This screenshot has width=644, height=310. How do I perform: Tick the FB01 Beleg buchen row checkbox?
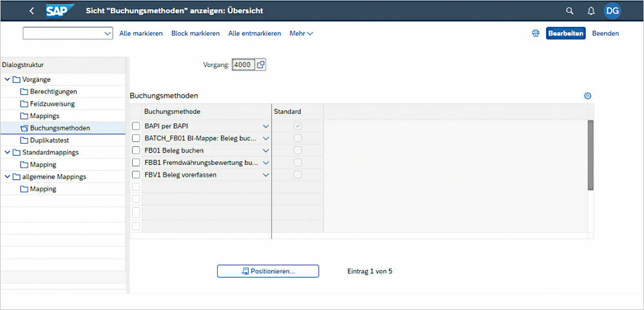pos(136,151)
